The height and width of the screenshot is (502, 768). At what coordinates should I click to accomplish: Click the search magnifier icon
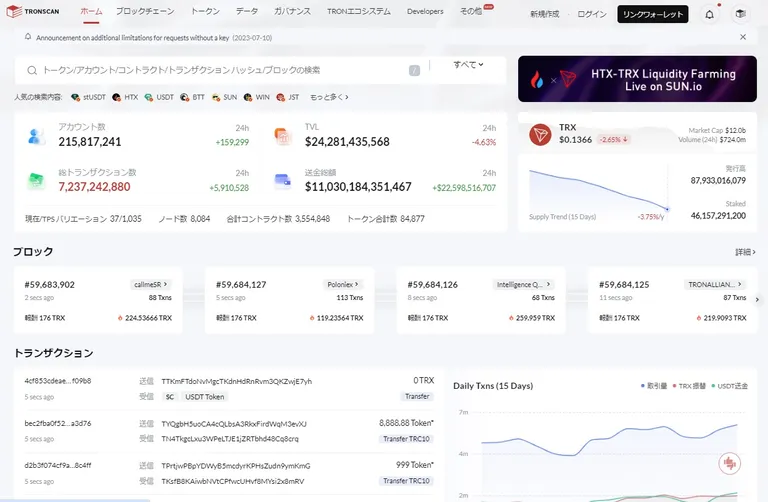point(32,71)
